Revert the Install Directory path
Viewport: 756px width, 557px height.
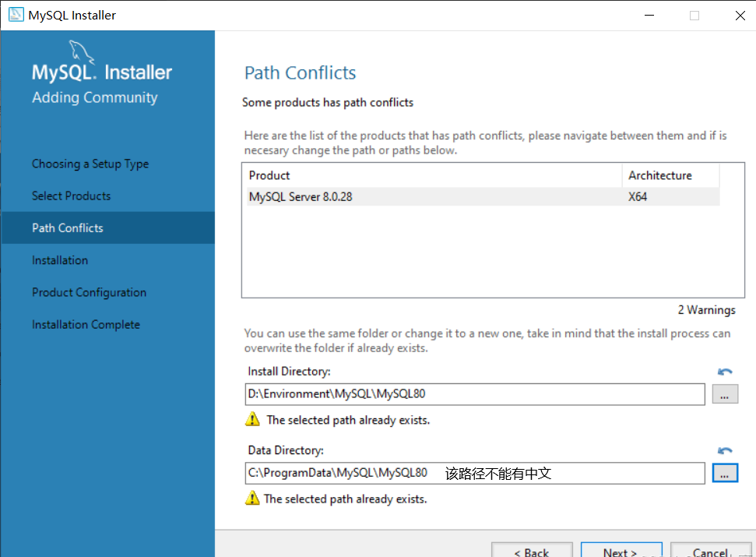[x=725, y=372]
